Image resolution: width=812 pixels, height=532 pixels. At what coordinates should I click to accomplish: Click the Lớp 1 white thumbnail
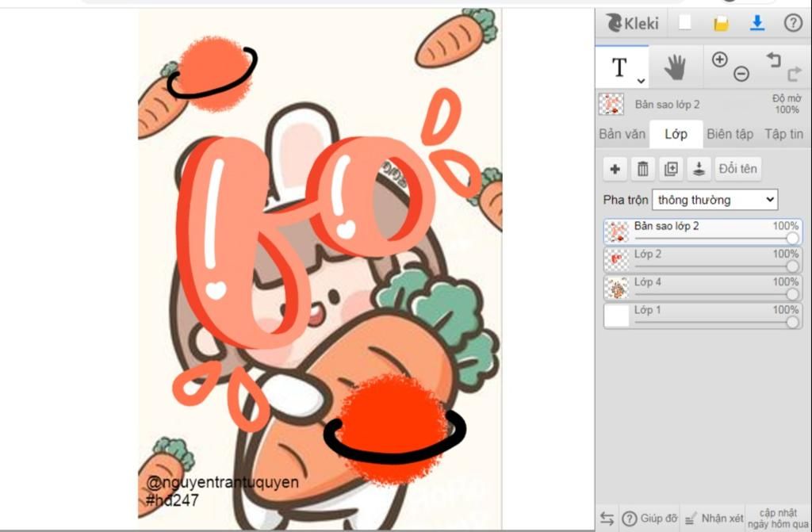(x=617, y=316)
